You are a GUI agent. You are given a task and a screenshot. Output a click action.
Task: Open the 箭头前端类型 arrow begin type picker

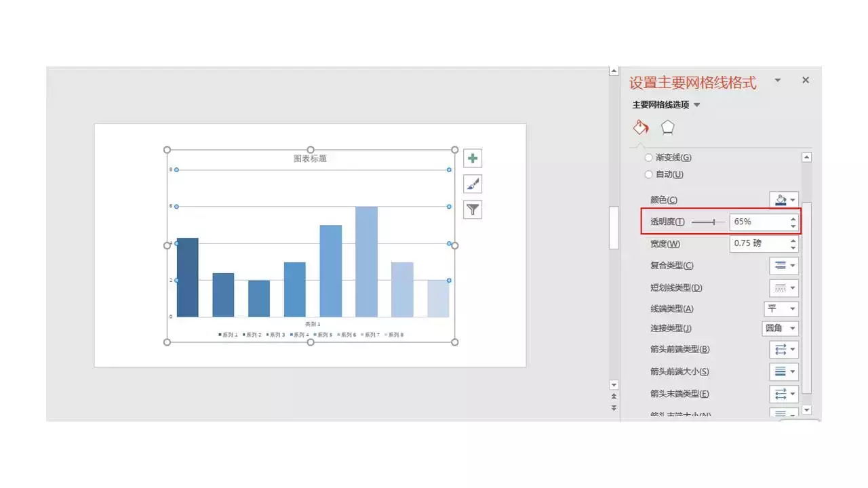pyautogui.click(x=784, y=350)
